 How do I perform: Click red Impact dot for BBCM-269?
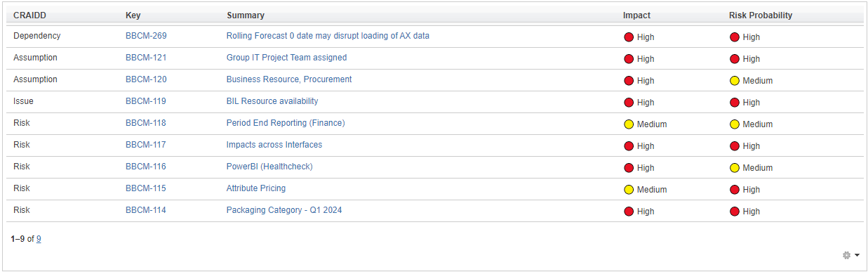tap(629, 37)
